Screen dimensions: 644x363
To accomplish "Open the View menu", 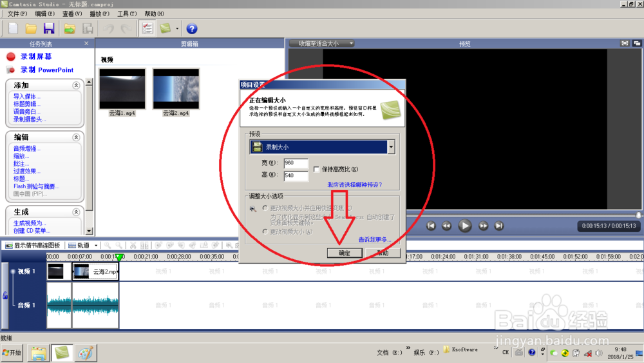I will point(72,14).
